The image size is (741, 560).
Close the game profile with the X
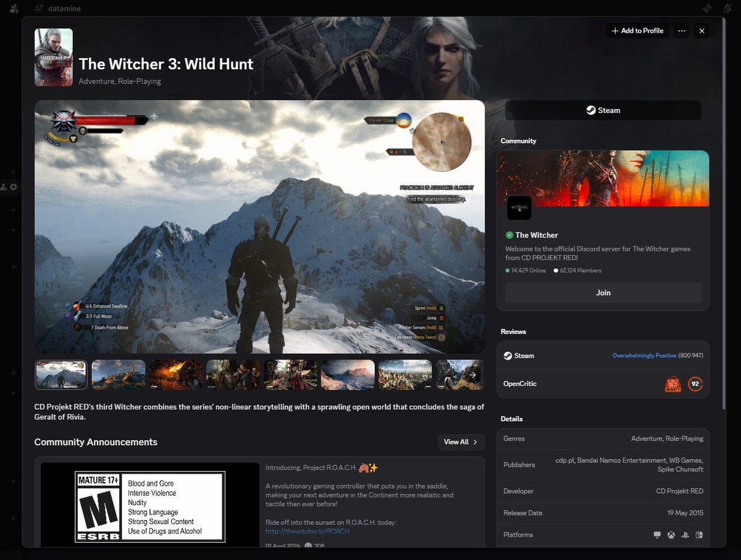(x=702, y=31)
